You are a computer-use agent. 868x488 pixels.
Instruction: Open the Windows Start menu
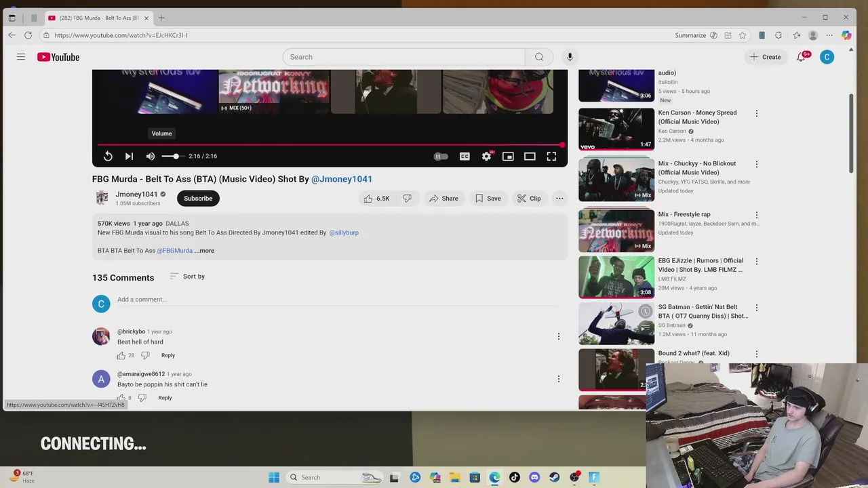tap(274, 477)
